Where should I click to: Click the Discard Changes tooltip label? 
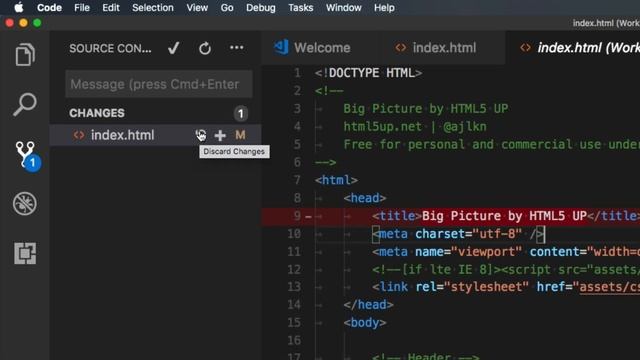pyautogui.click(x=234, y=151)
